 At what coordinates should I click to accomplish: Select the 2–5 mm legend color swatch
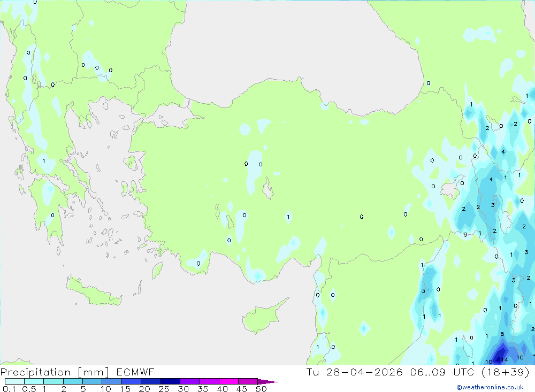(x=73, y=381)
